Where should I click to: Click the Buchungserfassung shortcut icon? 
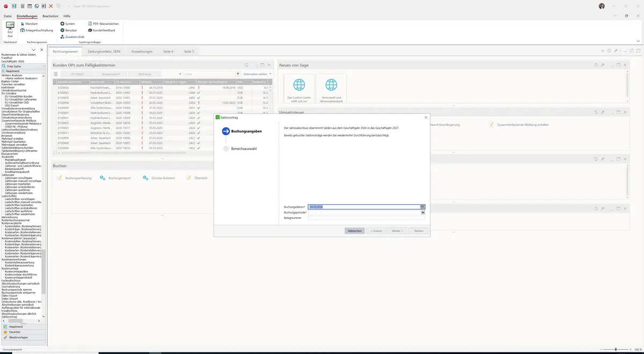coord(60,178)
